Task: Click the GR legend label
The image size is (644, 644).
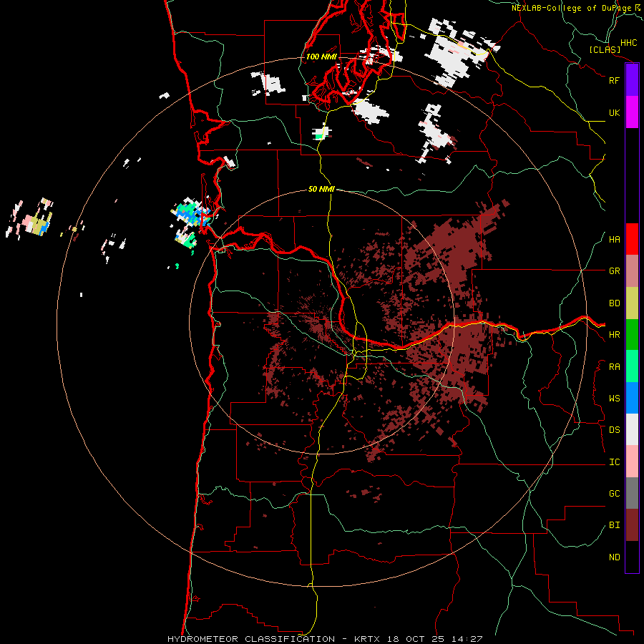Action: coord(615,271)
